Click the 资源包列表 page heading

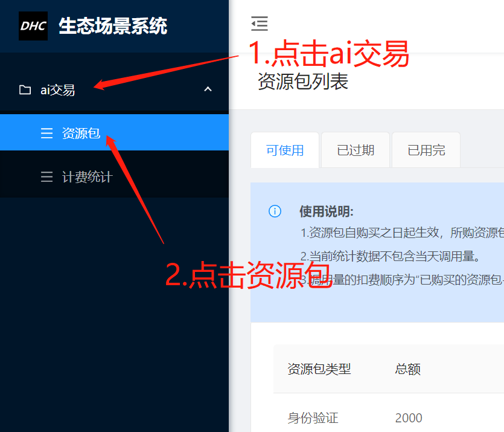coord(303,82)
